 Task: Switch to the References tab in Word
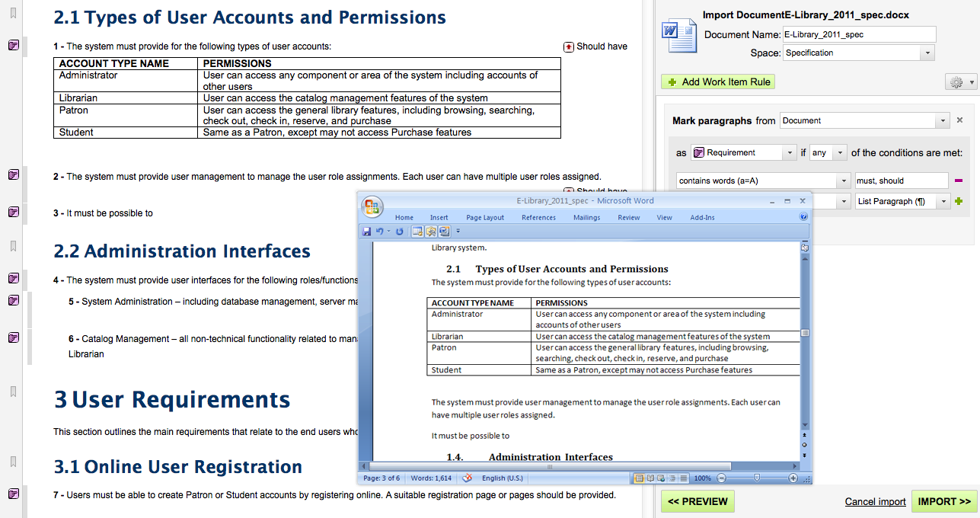point(538,218)
